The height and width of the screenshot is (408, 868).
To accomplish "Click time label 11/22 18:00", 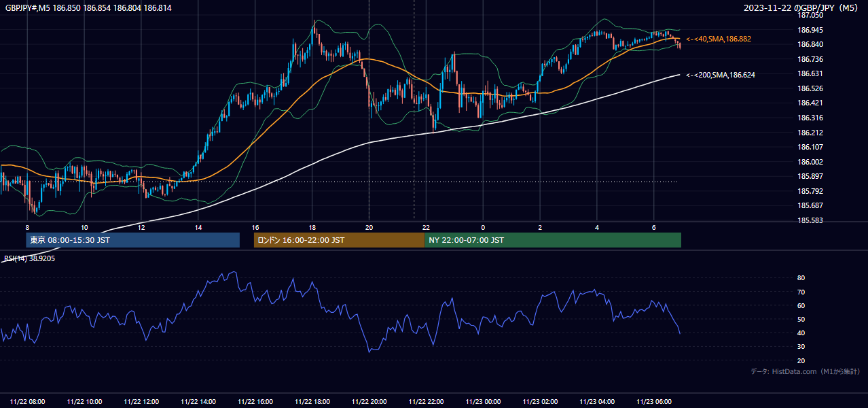I will [312, 402].
